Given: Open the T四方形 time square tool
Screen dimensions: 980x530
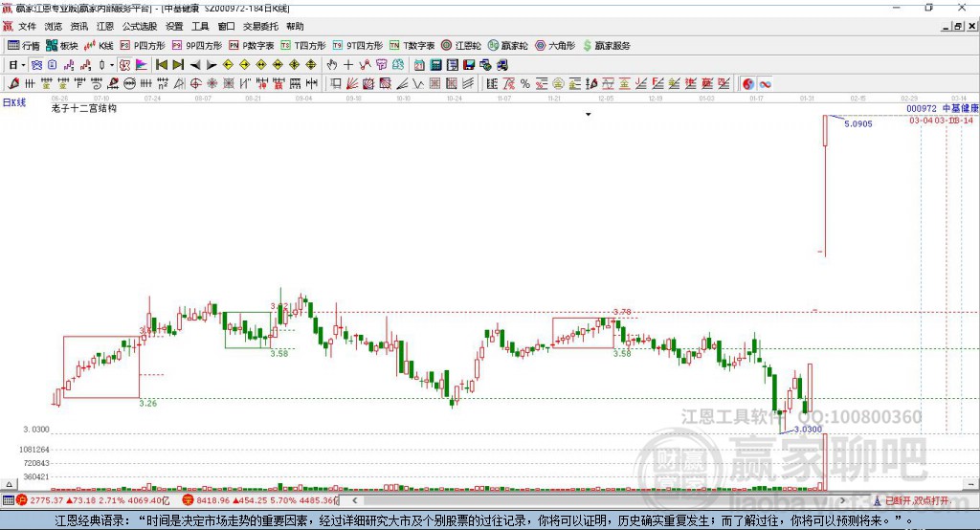Looking at the screenshot, I should click(x=303, y=46).
